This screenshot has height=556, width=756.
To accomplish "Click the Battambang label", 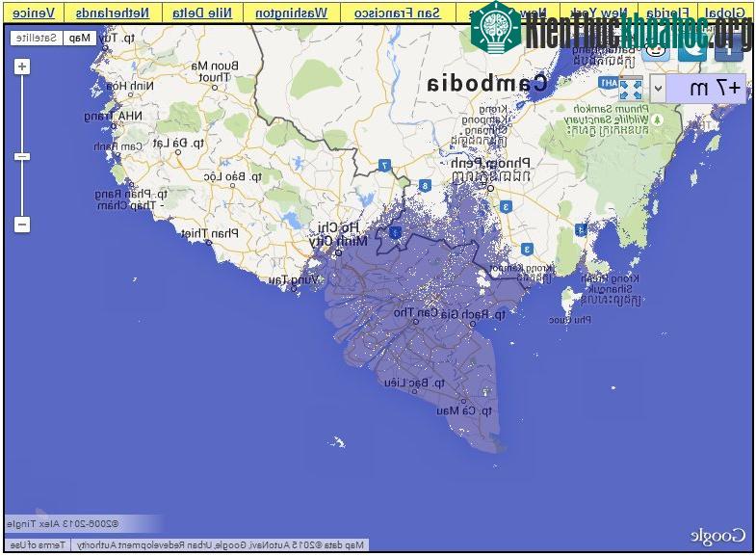I will coord(603,55).
